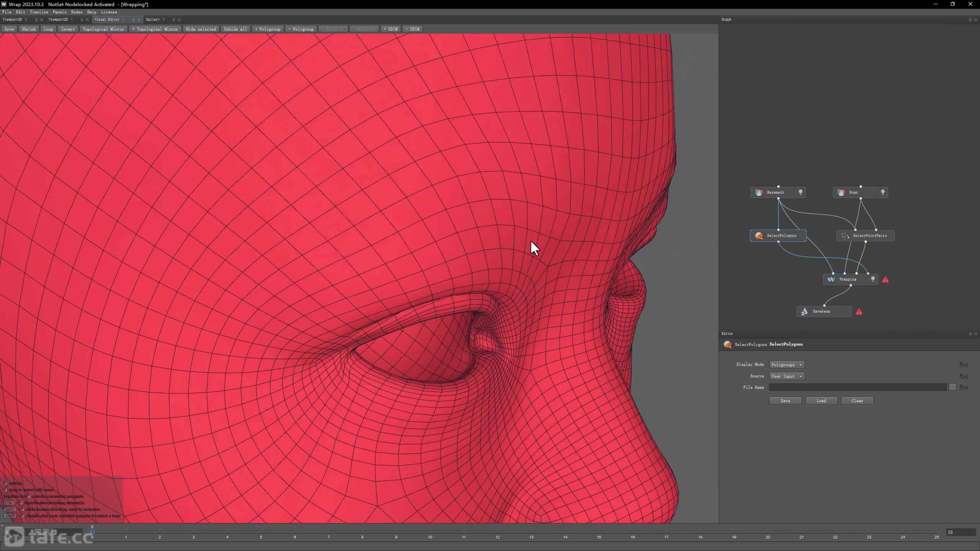
Task: Open the Timeline menu
Action: click(x=39, y=12)
